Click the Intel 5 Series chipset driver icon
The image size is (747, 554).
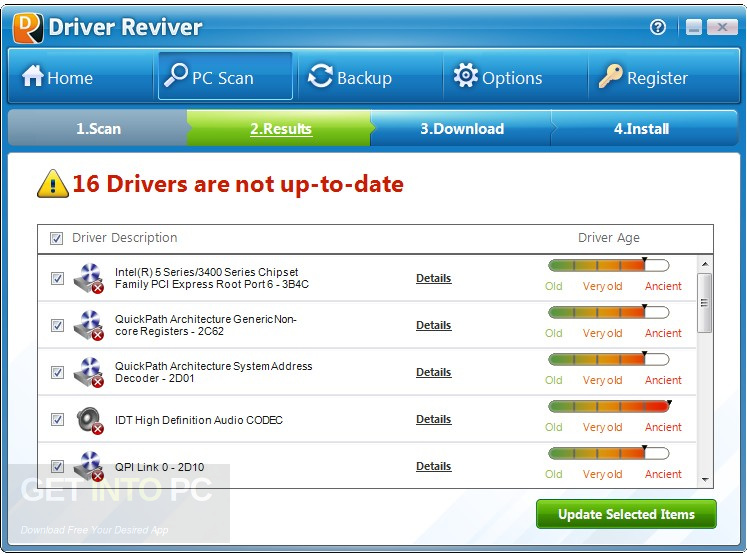click(x=89, y=278)
